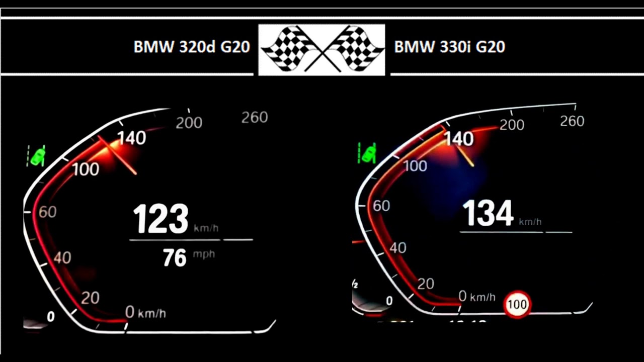Select the BMW 320d G20 title
Screen dimensions: 644x362
pyautogui.click(x=192, y=47)
